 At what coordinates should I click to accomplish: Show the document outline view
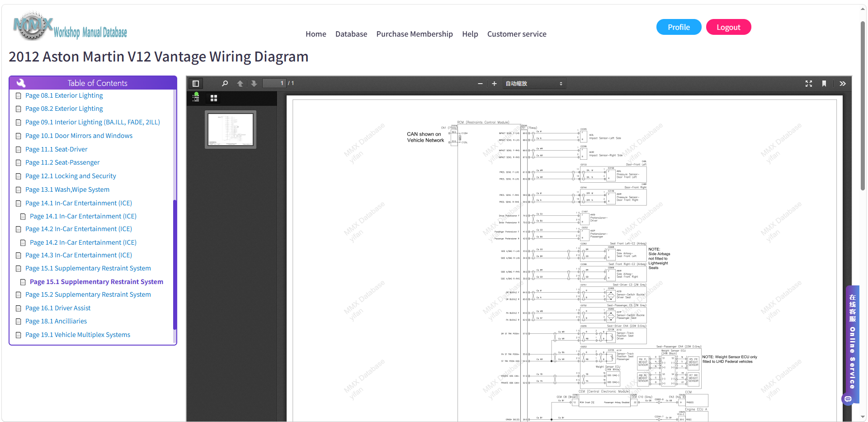196,98
